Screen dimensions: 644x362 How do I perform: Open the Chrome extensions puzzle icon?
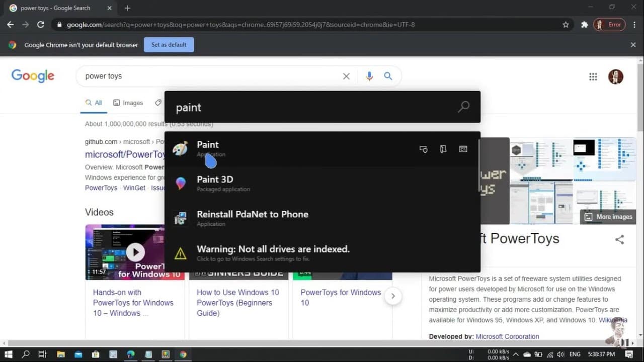584,25
